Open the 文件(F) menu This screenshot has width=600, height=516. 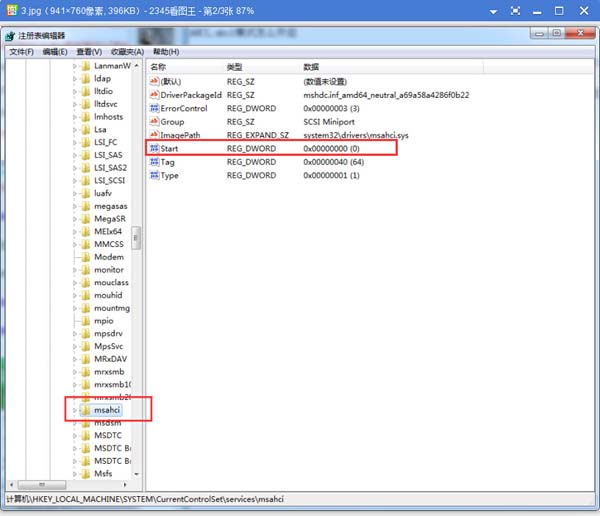[x=21, y=52]
